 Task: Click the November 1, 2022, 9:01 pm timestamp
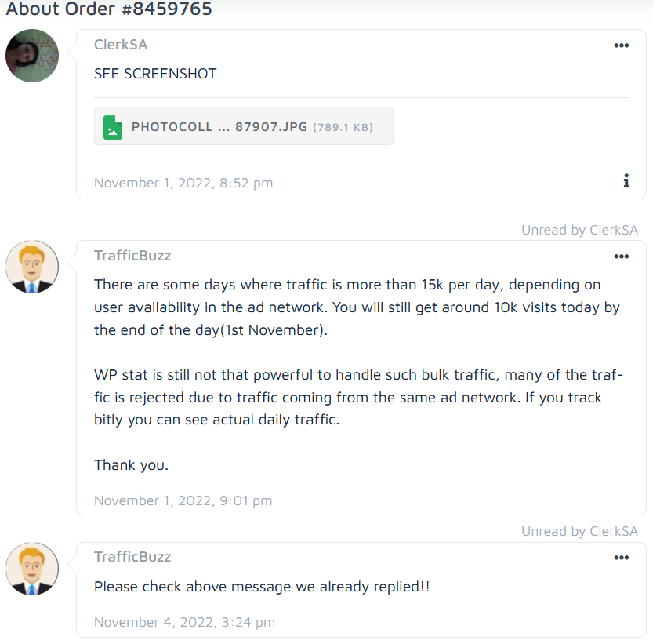pos(183,500)
